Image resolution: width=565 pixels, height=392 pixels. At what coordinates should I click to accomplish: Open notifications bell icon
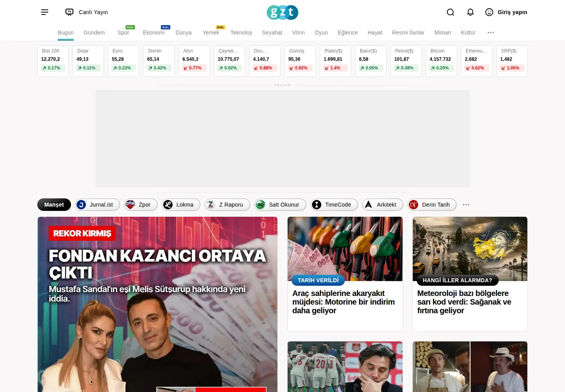coord(470,12)
